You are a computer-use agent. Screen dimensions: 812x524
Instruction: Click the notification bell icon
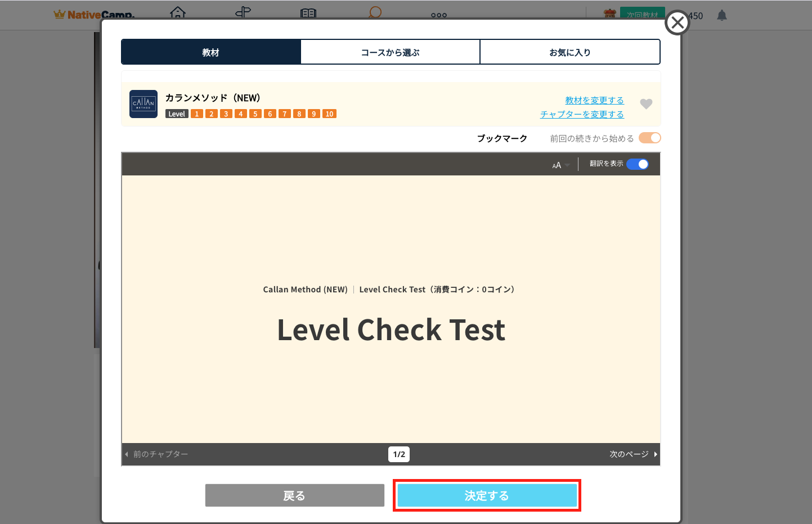click(x=722, y=16)
